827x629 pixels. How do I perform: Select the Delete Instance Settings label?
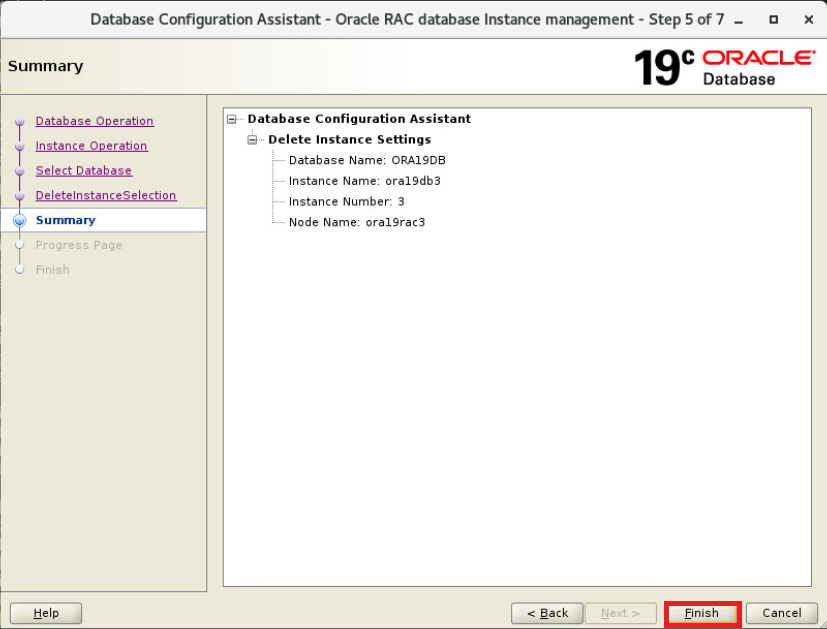tap(349, 139)
